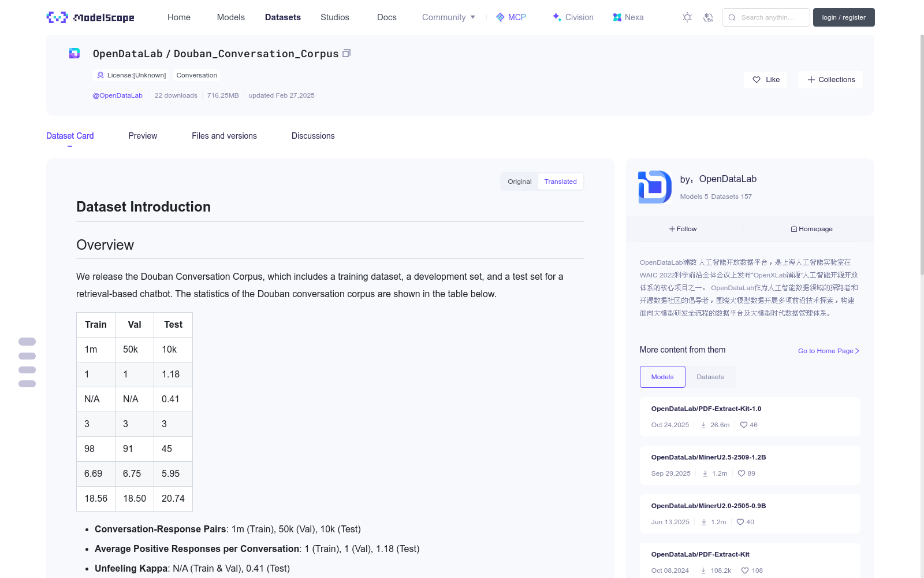Screen dimensions: 924x578
Task: Open the Home nav item
Action: point(179,17)
